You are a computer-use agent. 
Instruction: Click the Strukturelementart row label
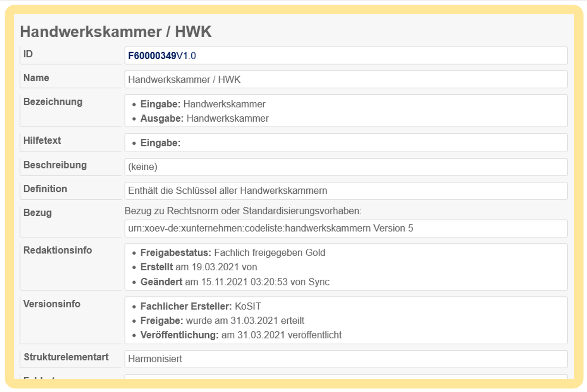point(66,357)
